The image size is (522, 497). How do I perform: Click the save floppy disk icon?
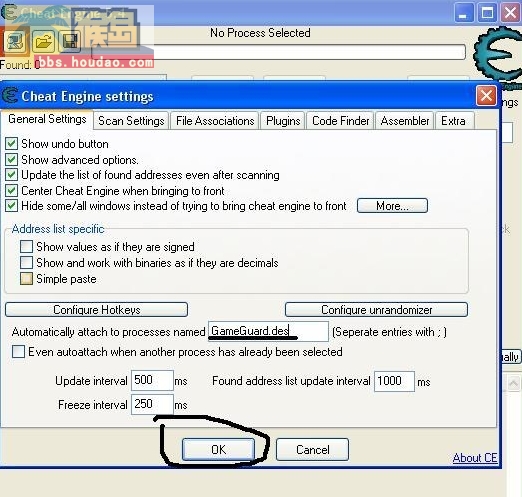click(70, 42)
